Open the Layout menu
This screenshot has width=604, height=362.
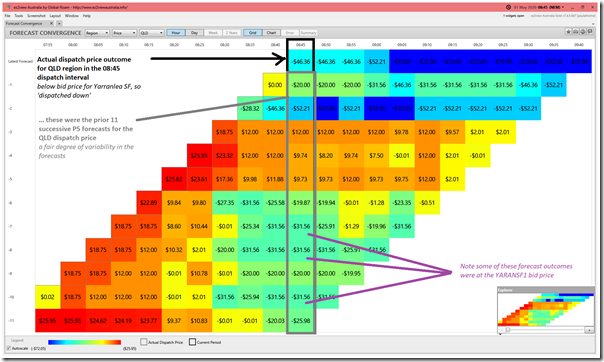click(x=55, y=16)
